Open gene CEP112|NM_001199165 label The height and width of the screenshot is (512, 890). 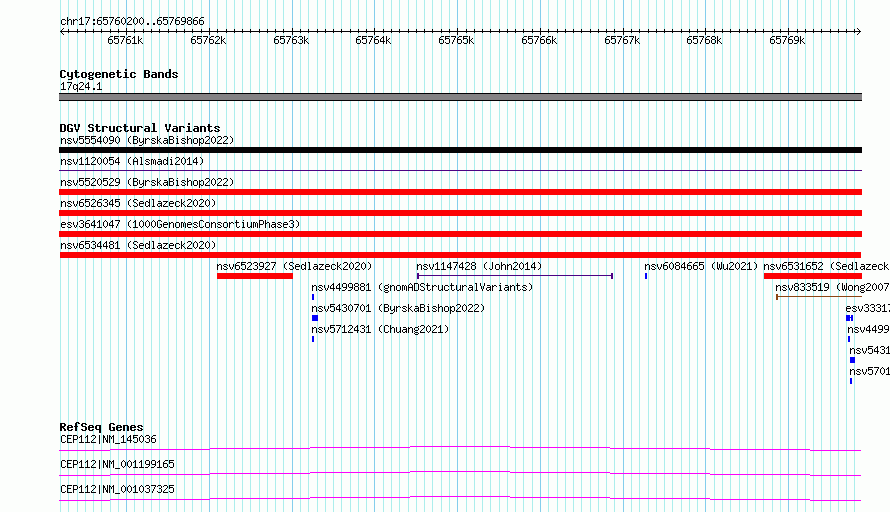pyautogui.click(x=117, y=464)
